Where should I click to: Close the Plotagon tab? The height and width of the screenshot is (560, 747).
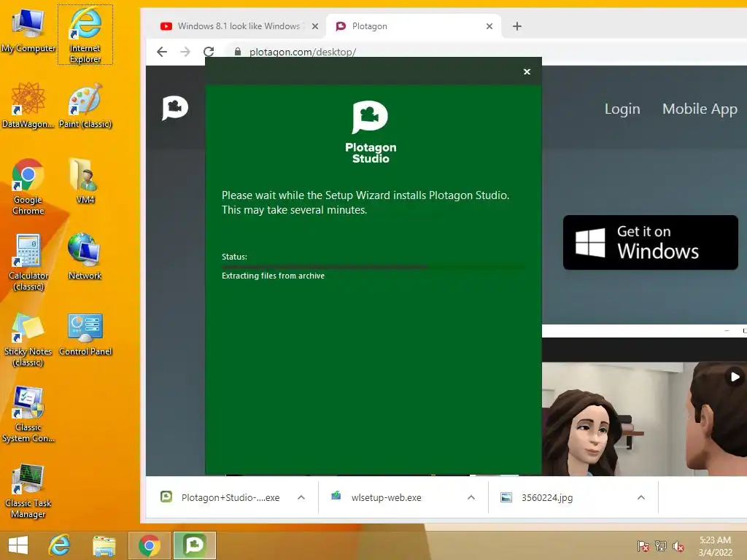coord(489,26)
